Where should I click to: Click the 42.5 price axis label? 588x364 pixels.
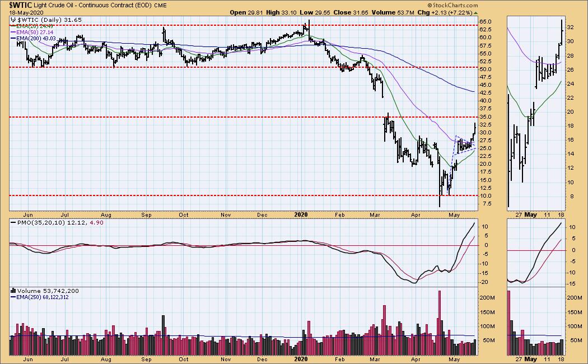pyautogui.click(x=486, y=94)
